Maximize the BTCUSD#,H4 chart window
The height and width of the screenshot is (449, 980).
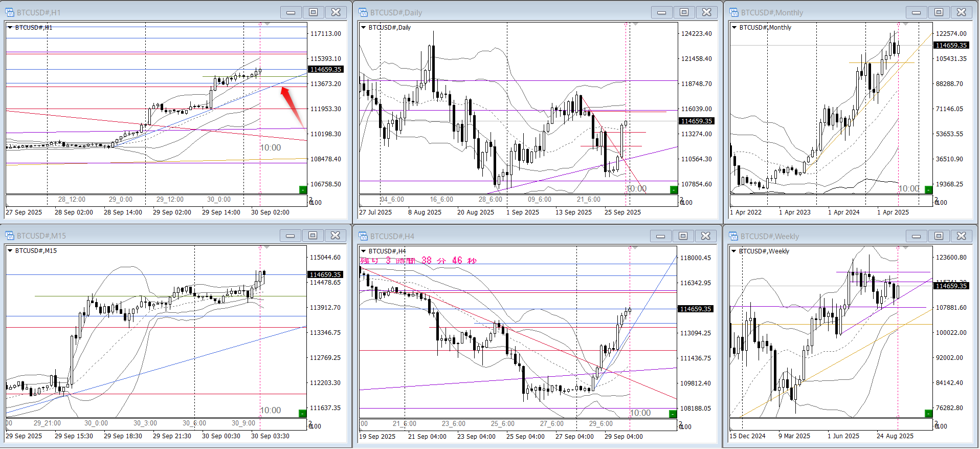tap(683, 236)
